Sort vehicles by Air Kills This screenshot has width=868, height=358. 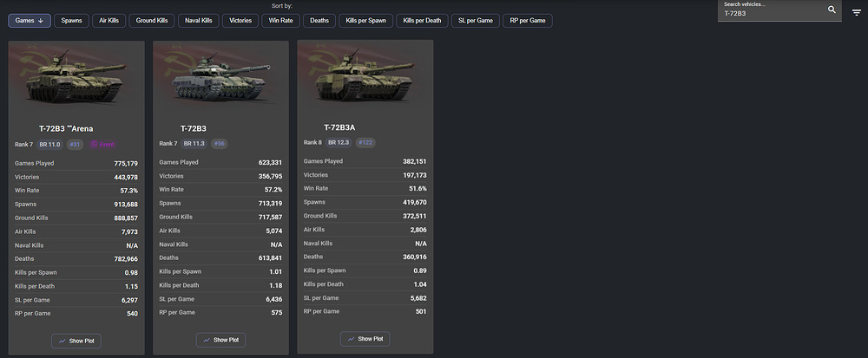[x=108, y=21]
